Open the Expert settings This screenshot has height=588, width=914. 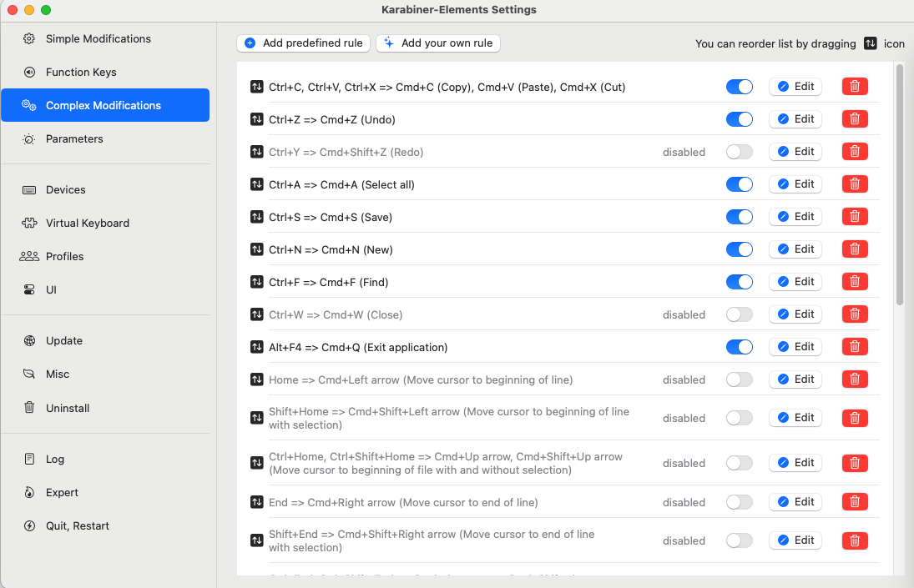tap(105, 493)
